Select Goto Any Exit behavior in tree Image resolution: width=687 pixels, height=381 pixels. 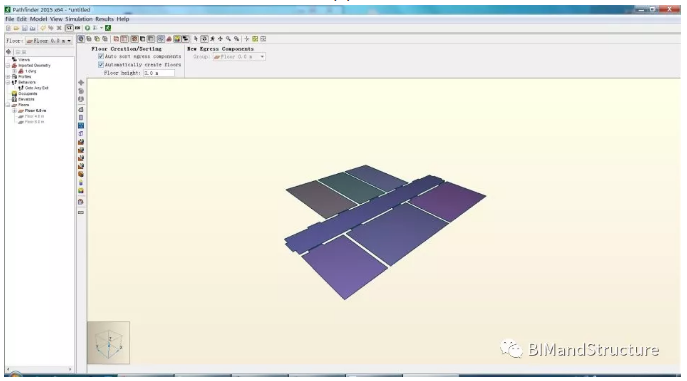(37, 88)
